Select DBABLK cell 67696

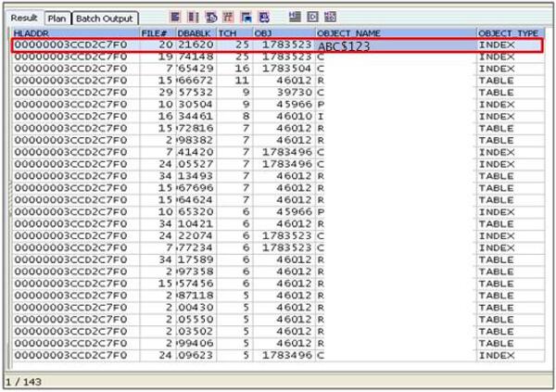(x=196, y=188)
